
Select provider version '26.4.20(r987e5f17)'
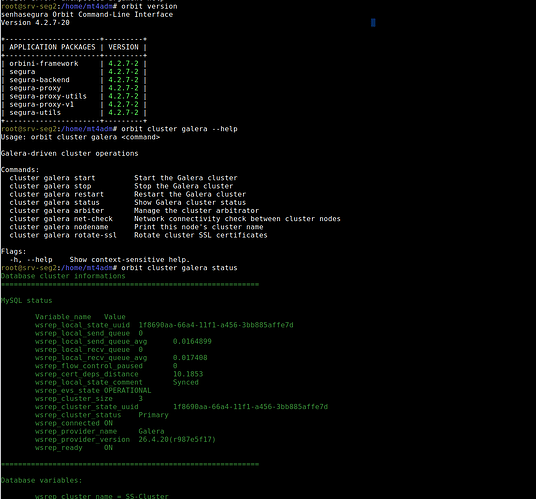point(177,440)
